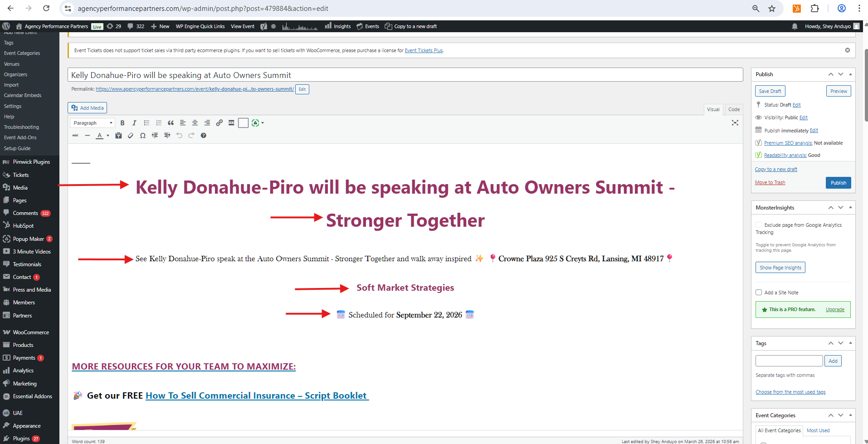Click into the Tags input field
Image resolution: width=868 pixels, height=444 pixels.
coord(789,361)
